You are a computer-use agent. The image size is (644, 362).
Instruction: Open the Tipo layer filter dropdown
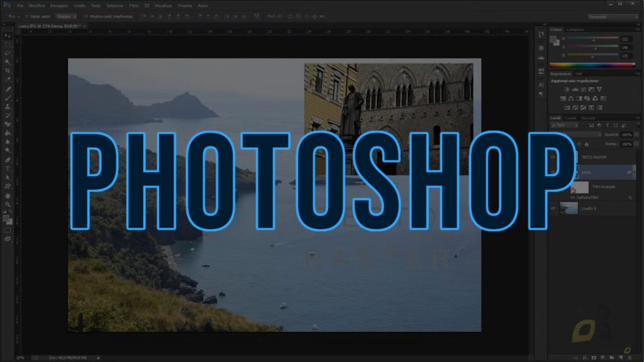564,125
